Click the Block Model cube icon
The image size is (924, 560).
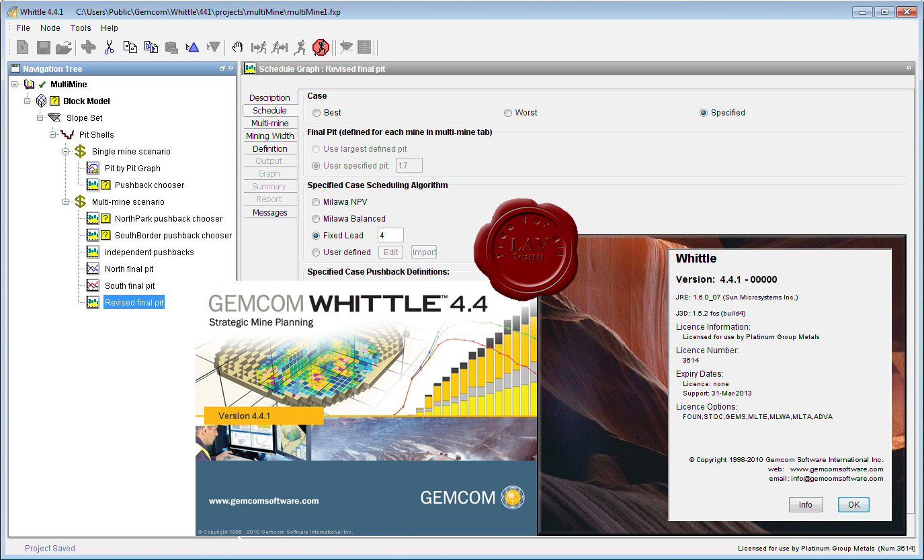click(x=42, y=101)
